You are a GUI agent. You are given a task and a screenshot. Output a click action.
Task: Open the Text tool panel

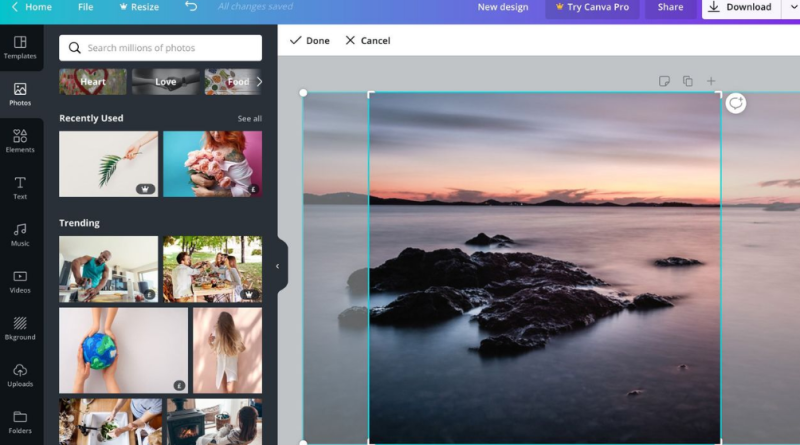click(x=20, y=188)
